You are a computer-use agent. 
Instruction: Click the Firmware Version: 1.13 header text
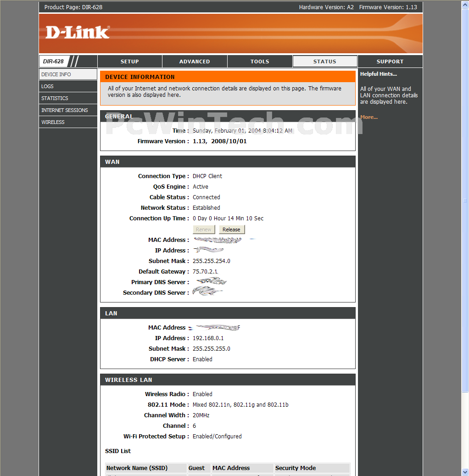pos(388,7)
